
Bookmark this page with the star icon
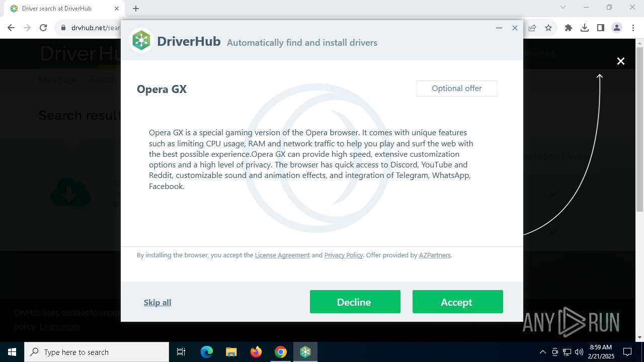point(548,28)
